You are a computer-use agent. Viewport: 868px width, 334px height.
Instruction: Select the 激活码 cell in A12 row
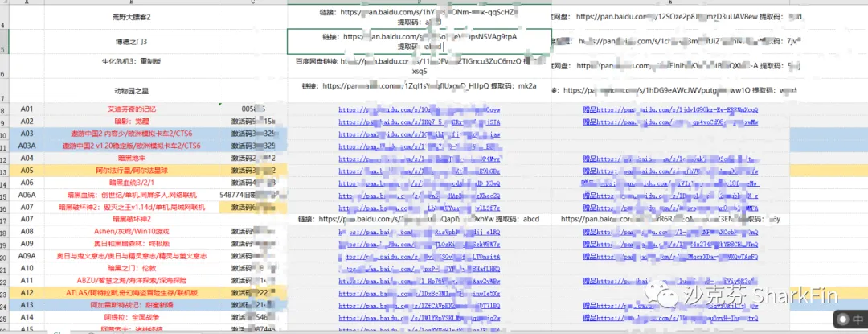pyautogui.click(x=253, y=292)
